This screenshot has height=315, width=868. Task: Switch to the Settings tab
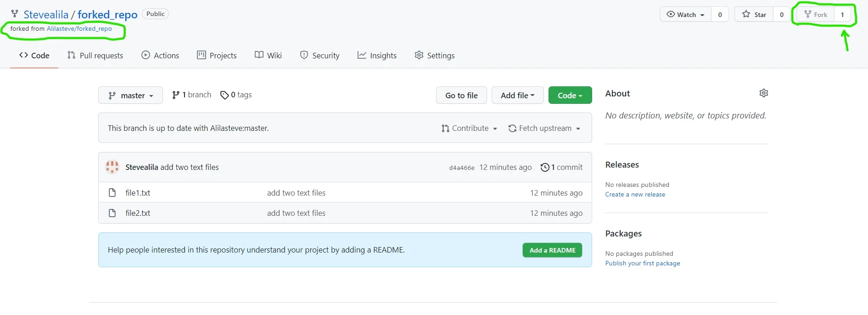click(434, 56)
